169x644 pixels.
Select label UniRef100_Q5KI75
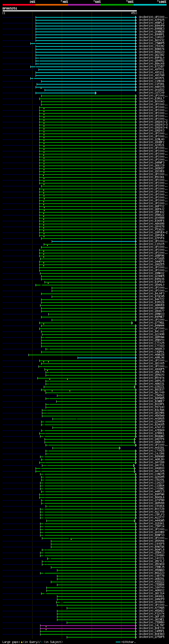[152, 373]
